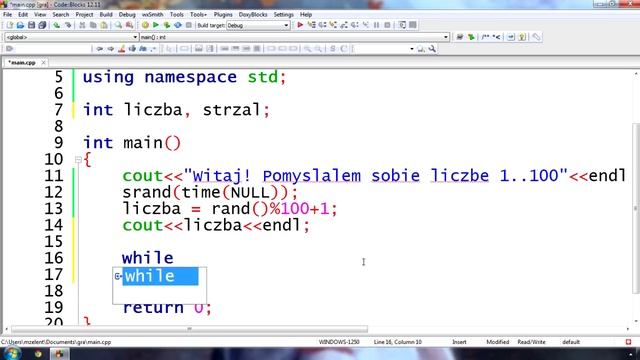The image size is (640, 360).
Task: Click the Various info icon
Action: coord(413,25)
